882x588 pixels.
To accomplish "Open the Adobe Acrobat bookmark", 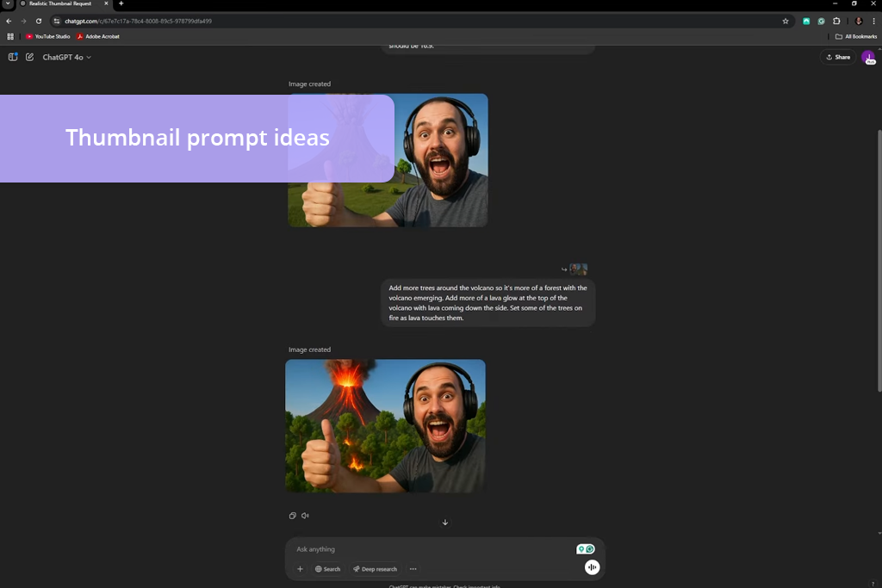I will (x=98, y=36).
